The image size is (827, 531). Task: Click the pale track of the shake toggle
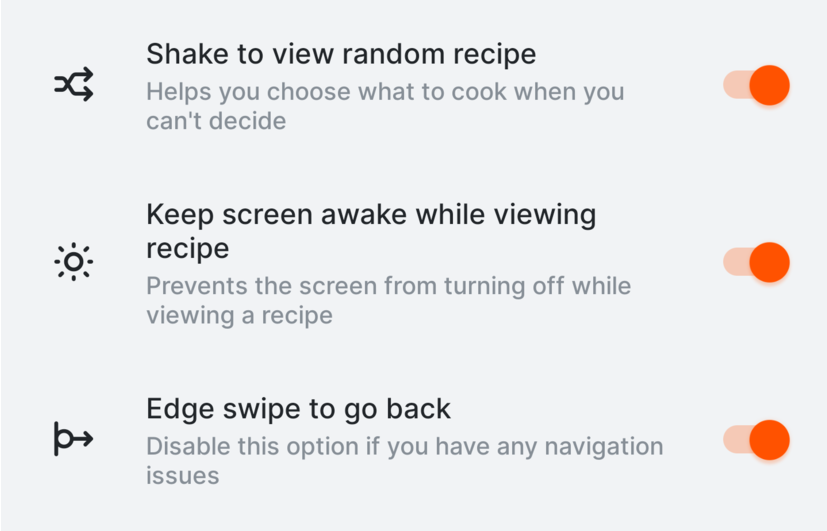pos(736,85)
